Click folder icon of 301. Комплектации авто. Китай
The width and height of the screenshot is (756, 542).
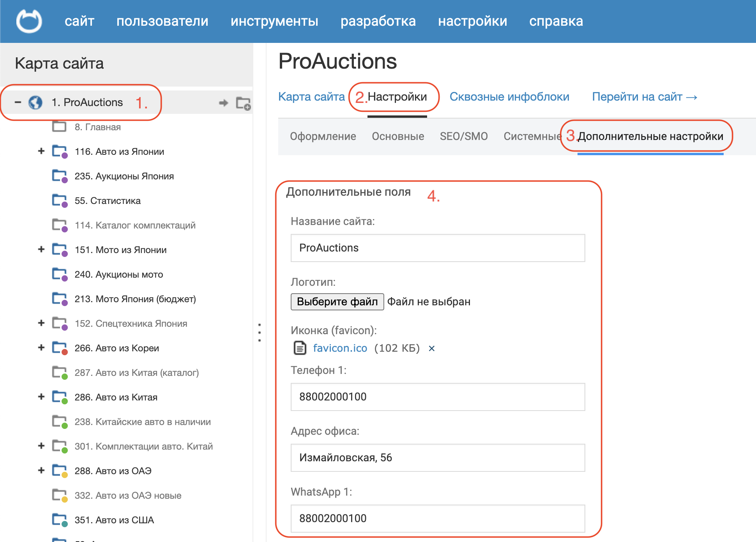coord(60,446)
